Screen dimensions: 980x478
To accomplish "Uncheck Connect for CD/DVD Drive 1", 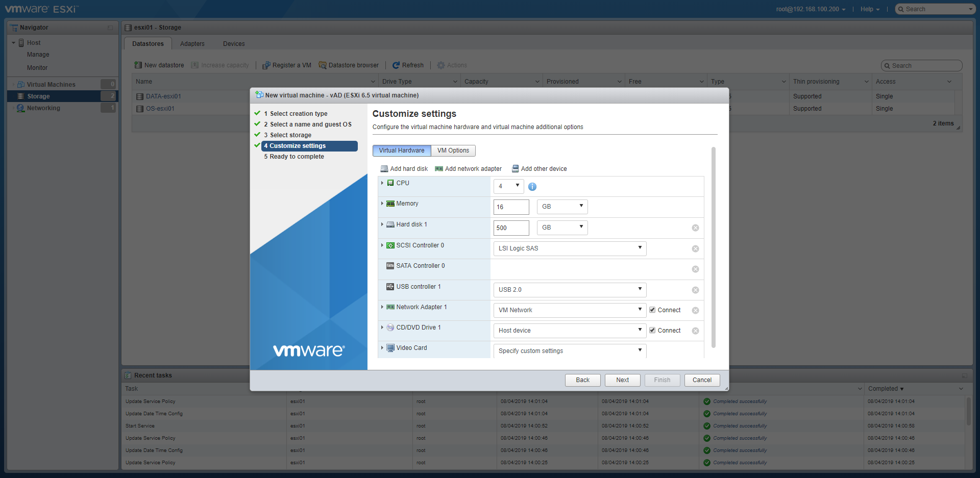I will point(652,331).
